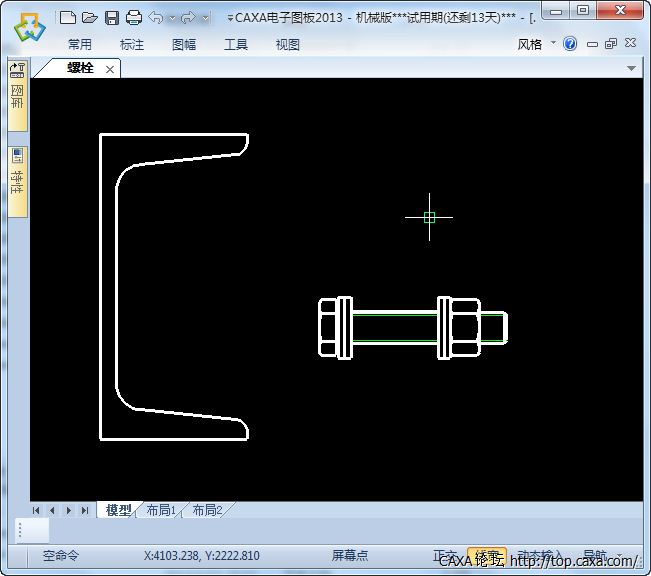Undo the last action
The width and height of the screenshot is (651, 576).
point(156,18)
